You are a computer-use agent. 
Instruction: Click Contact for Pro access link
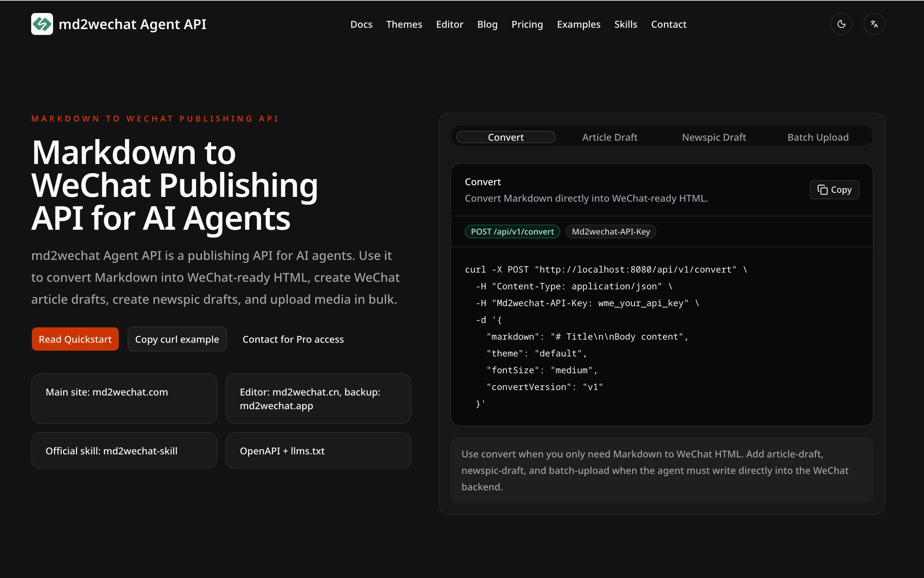pyautogui.click(x=293, y=339)
